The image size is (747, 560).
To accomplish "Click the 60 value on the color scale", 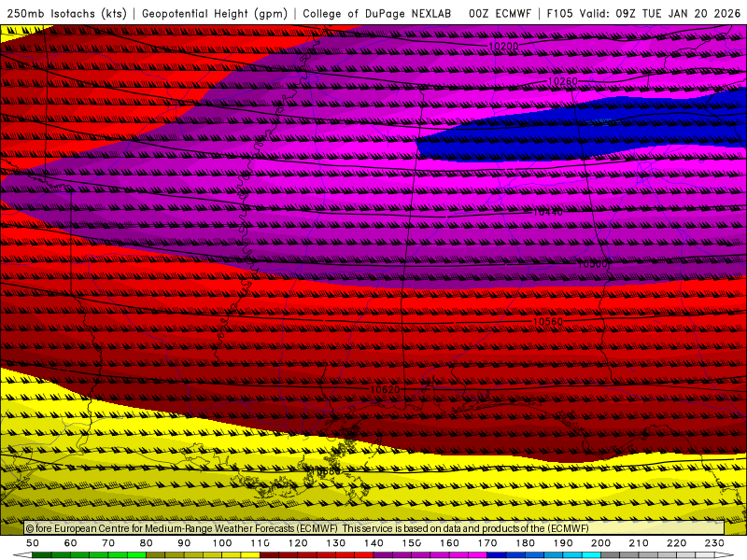I will tap(71, 543).
